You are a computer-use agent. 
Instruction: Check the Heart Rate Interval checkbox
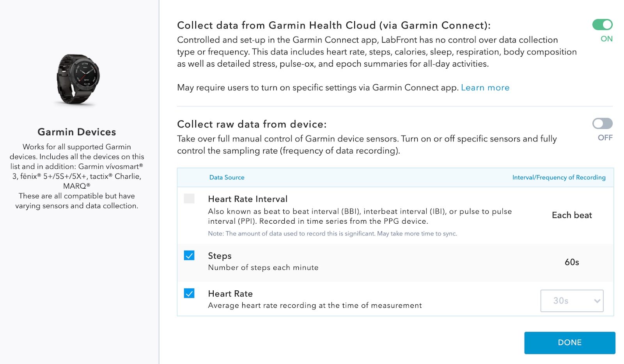point(189,198)
